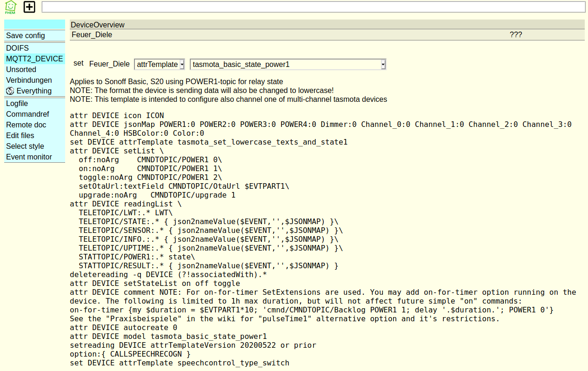The width and height of the screenshot is (588, 371).
Task: Focus the FHEM command input field
Action: click(313, 7)
